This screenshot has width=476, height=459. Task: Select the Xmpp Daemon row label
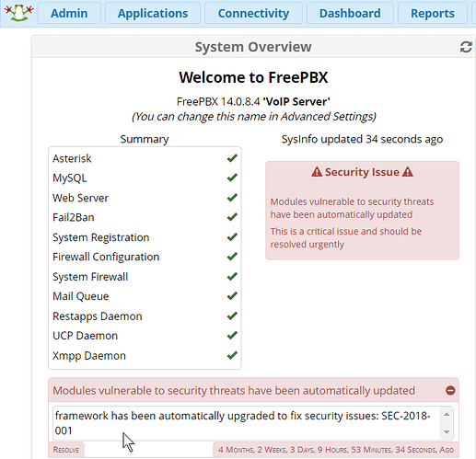click(89, 356)
